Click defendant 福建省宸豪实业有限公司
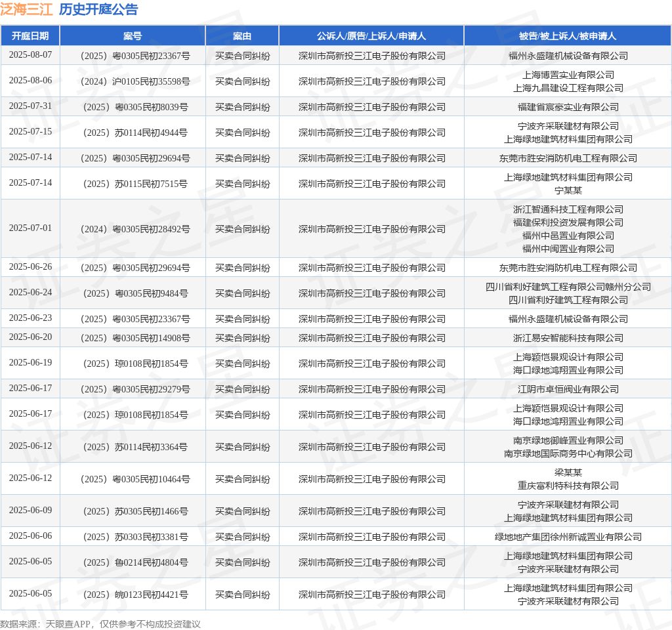672x630 pixels. tap(568, 107)
